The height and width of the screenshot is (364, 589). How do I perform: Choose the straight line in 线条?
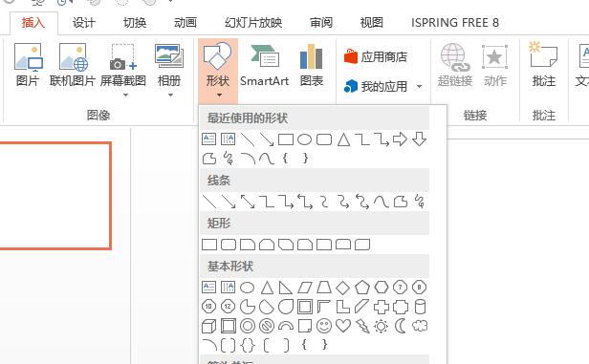coord(209,202)
